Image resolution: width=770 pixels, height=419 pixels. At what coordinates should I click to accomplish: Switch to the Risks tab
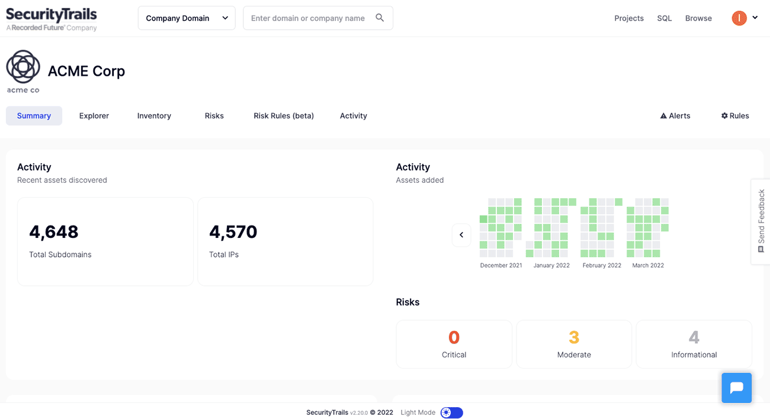tap(214, 116)
